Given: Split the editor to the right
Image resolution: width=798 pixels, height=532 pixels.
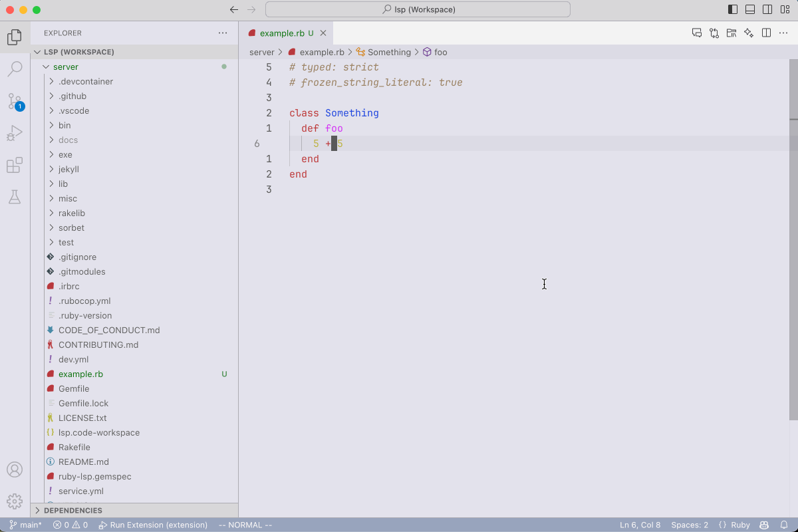Looking at the screenshot, I should [x=766, y=33].
